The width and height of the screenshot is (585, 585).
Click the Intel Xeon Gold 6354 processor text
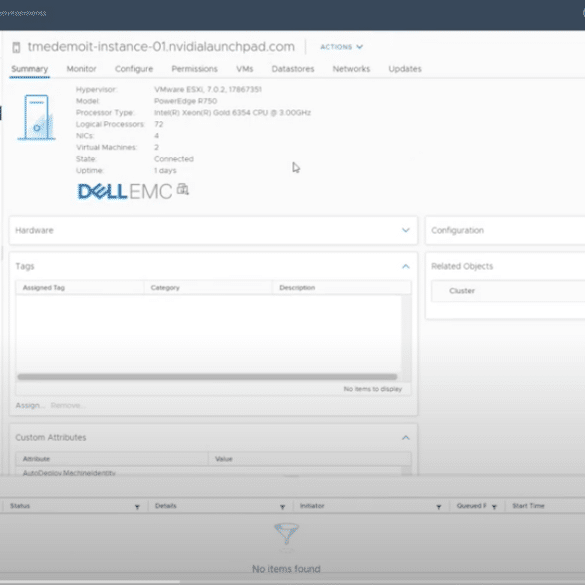[232, 113]
